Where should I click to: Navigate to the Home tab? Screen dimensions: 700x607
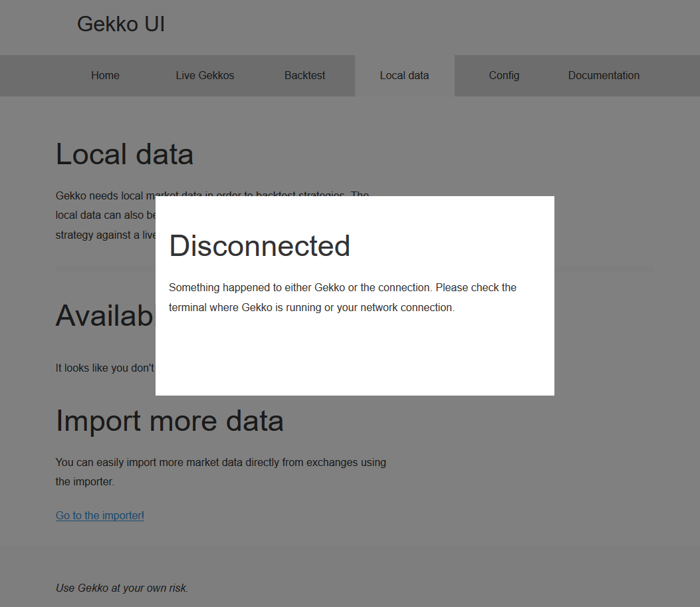(105, 75)
